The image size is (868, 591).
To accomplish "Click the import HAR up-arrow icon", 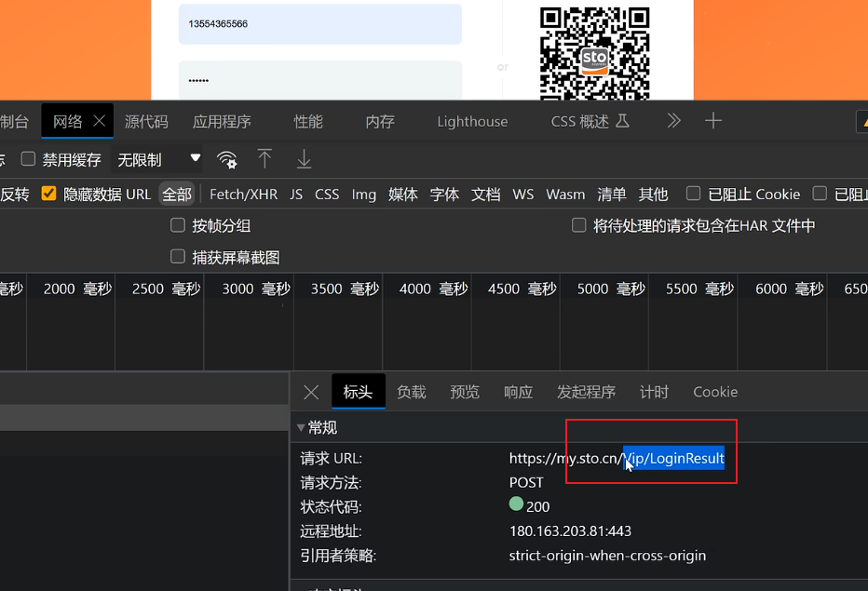I will [264, 159].
